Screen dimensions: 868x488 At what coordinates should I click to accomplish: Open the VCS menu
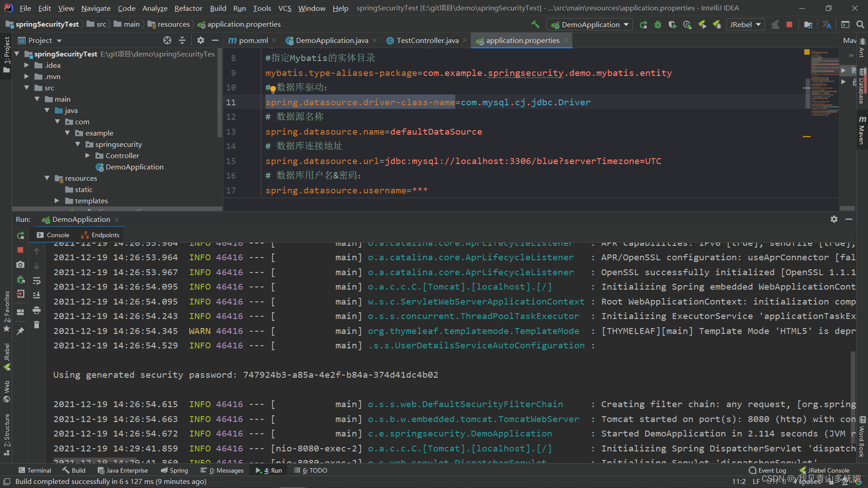[285, 8]
